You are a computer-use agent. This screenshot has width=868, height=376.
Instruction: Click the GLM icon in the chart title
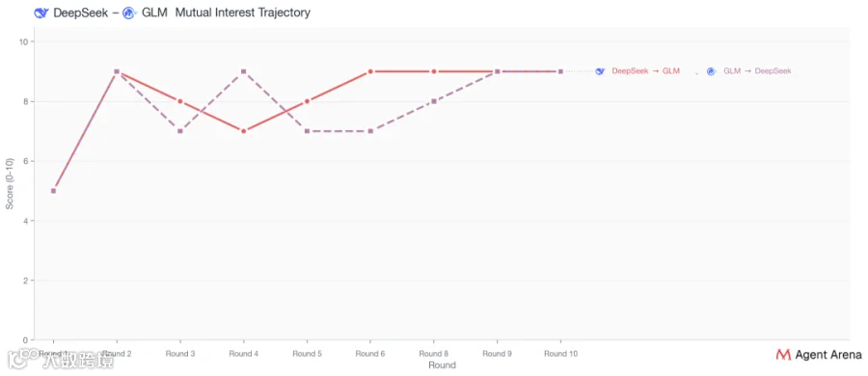tap(129, 13)
